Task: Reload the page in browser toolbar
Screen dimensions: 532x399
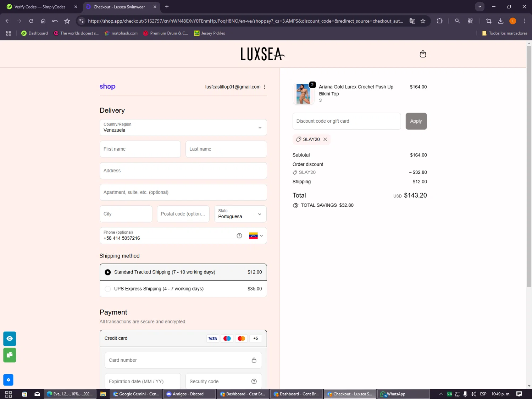Action: tap(31, 21)
